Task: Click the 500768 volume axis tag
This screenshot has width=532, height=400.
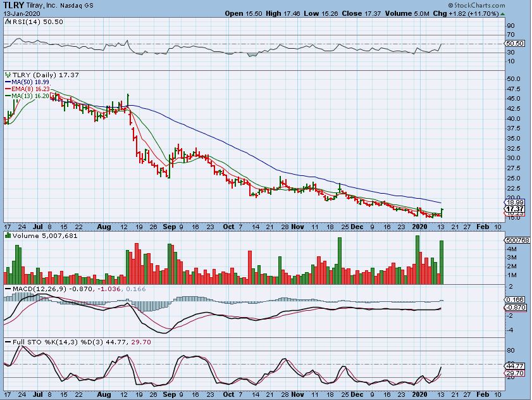Action: point(517,240)
